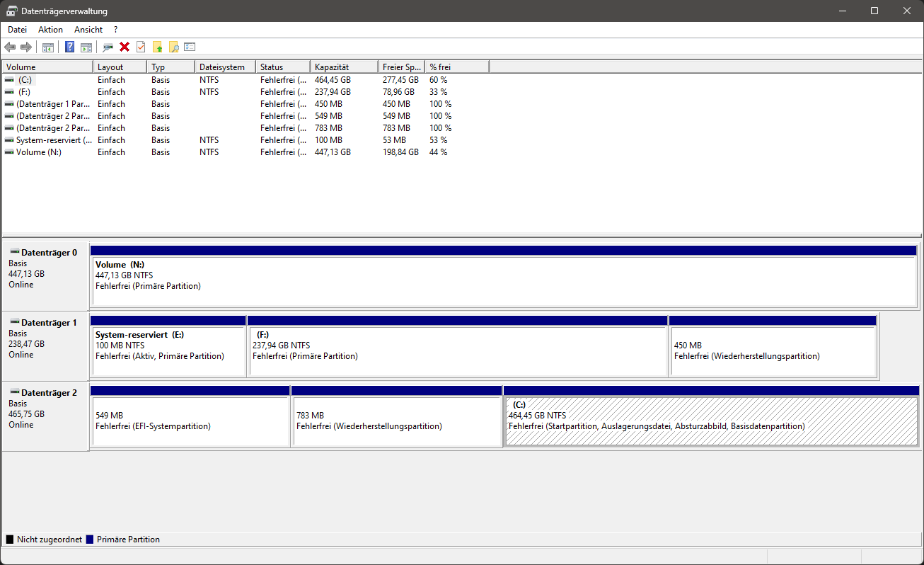Open the Datei menu
The width and height of the screenshot is (924, 565).
(x=17, y=30)
